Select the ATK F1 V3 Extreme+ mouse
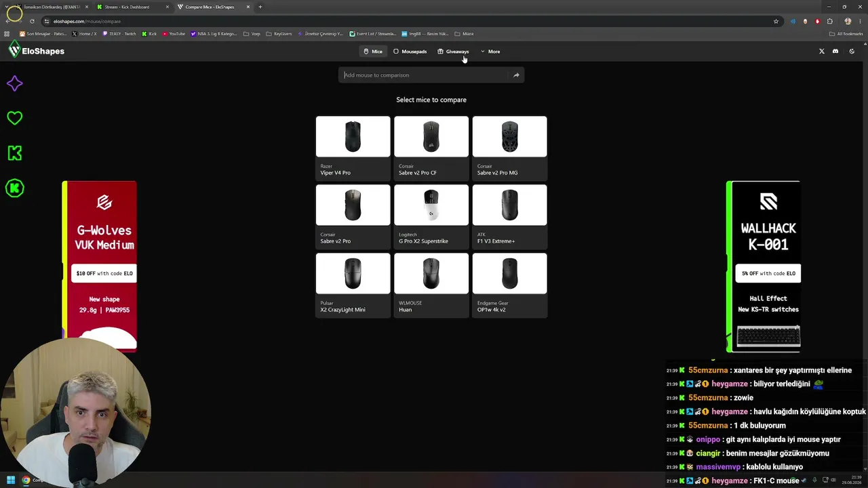The height and width of the screenshot is (488, 868). 509,216
